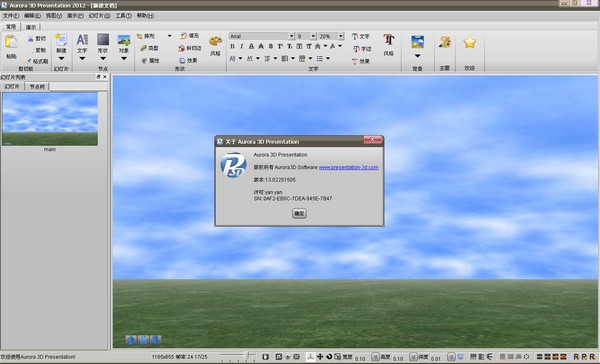The image size is (600, 364).
Task: Toggle Italic text formatting
Action: tap(241, 46)
